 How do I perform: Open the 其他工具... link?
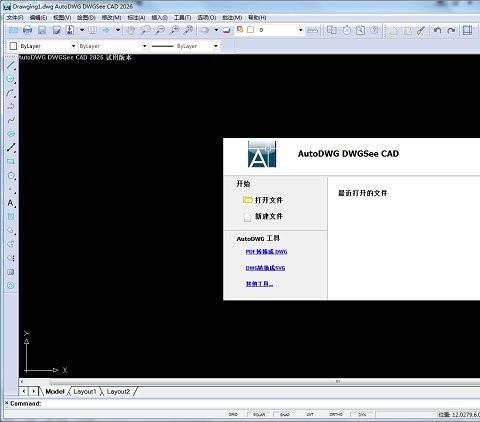pyautogui.click(x=259, y=284)
